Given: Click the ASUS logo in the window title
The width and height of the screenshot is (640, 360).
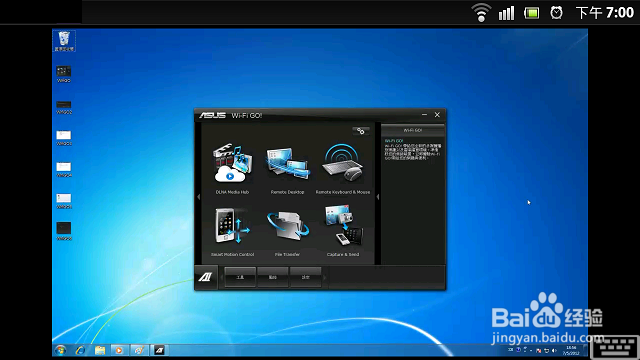Looking at the screenshot, I should [x=212, y=116].
